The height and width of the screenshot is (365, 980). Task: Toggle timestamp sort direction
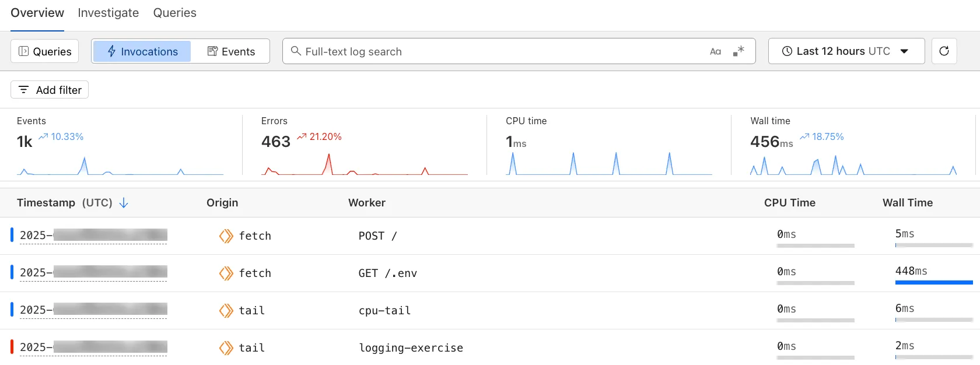click(x=124, y=202)
